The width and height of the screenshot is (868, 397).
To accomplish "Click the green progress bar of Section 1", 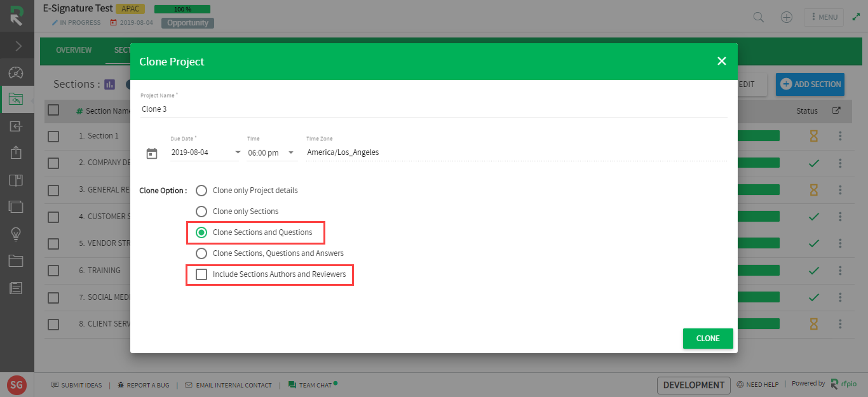I will point(759,136).
